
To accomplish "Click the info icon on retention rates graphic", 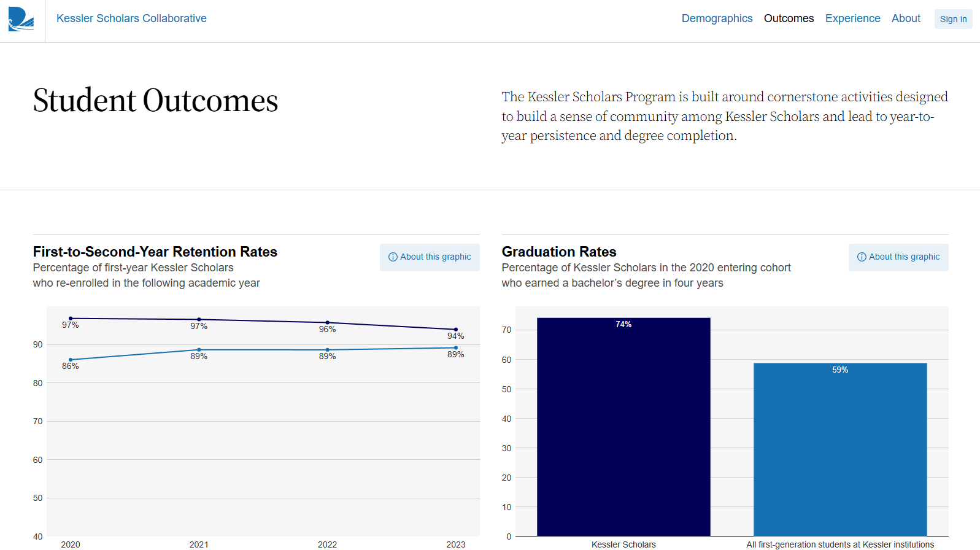I will tap(393, 257).
